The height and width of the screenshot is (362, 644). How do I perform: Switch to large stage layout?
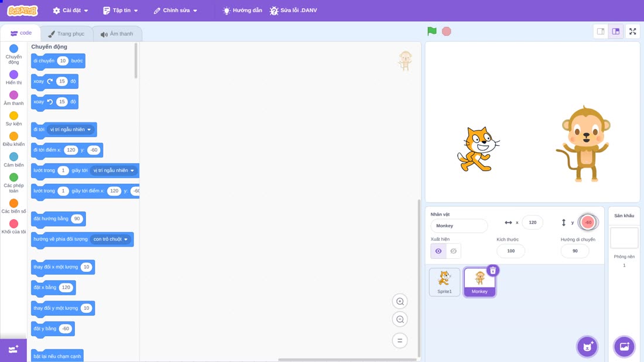pyautogui.click(x=616, y=31)
